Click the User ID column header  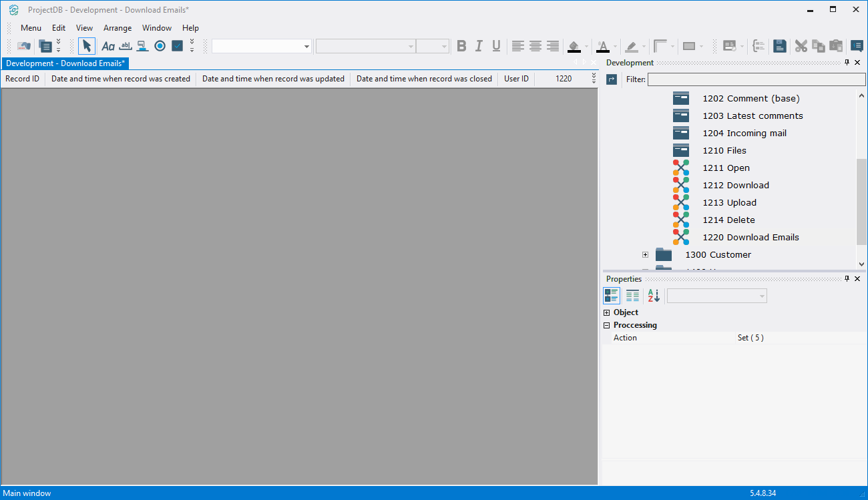pos(516,79)
